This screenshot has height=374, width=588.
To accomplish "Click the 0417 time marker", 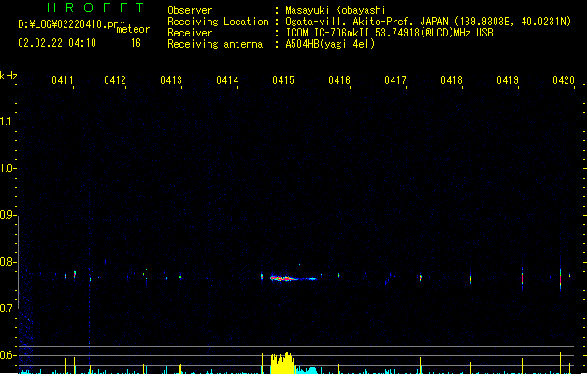I will pyautogui.click(x=395, y=80).
